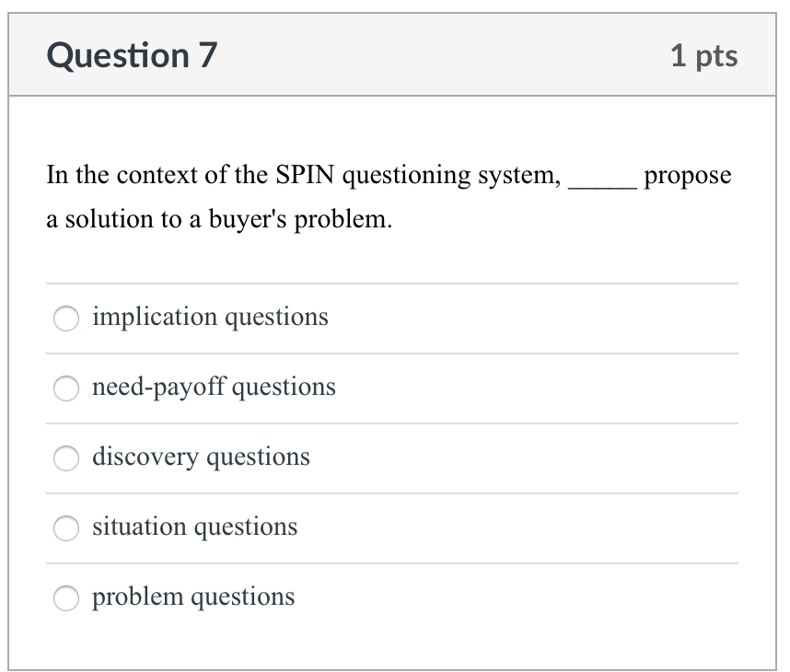Select the problem questions radio button
Screen dimensions: 790x672
pyautogui.click(x=66, y=598)
